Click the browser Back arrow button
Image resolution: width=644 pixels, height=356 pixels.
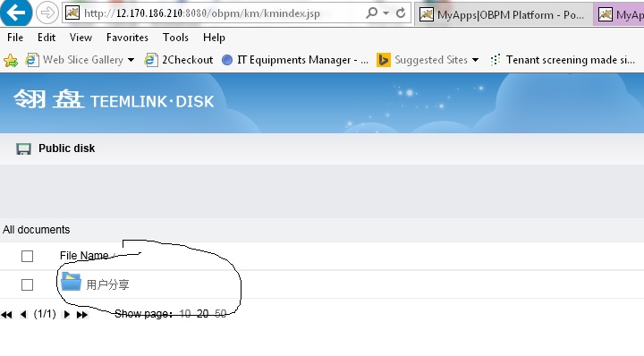[15, 12]
